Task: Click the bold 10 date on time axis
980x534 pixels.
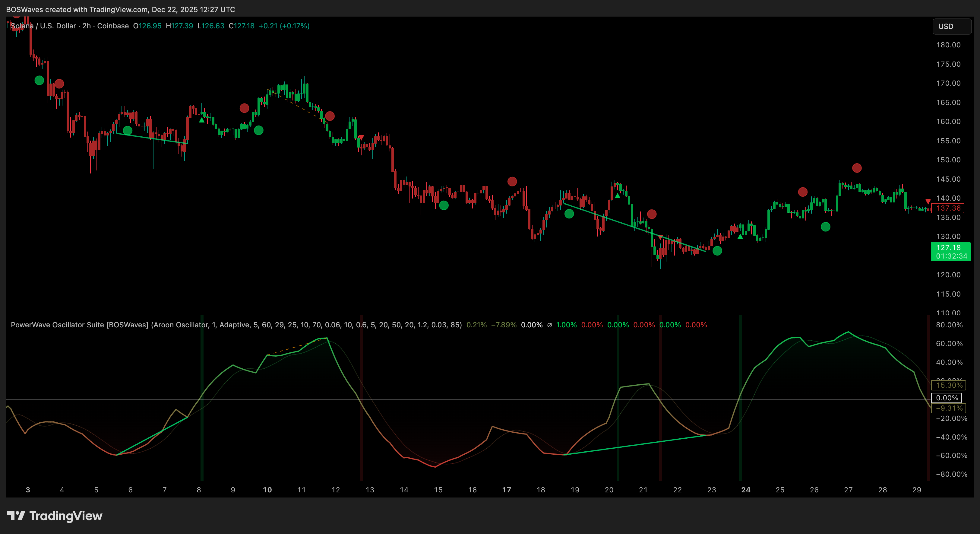Action: [267, 490]
